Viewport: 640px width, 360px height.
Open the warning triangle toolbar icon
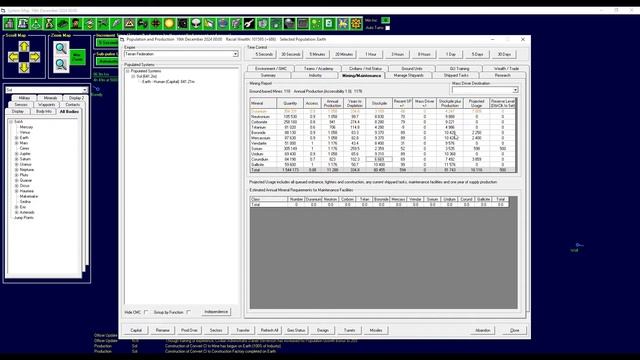click(x=129, y=24)
